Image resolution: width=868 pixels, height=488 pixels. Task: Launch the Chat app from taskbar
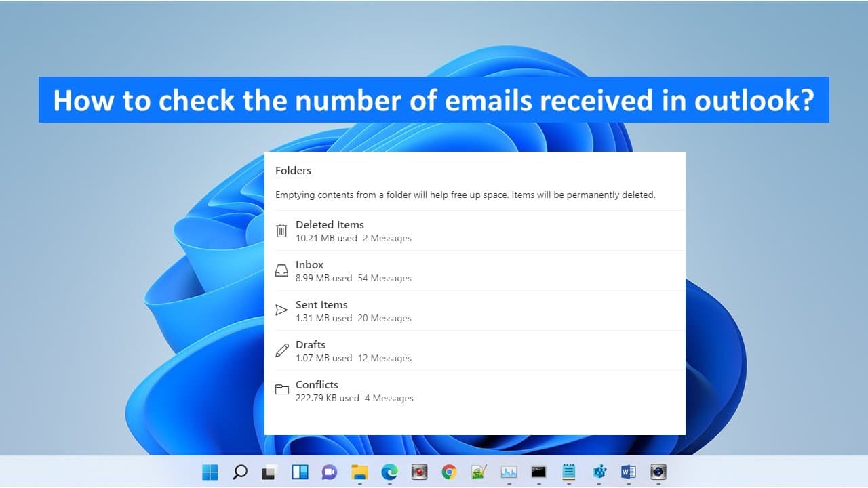(x=330, y=472)
